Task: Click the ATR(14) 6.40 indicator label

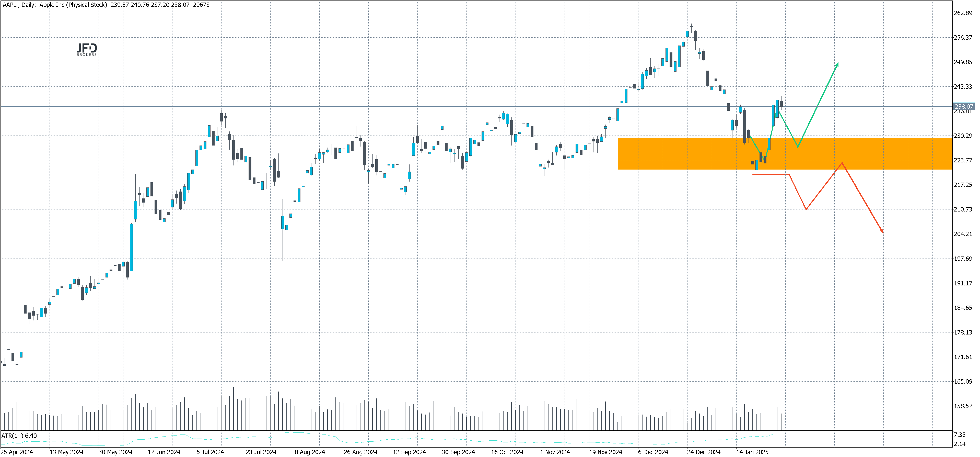Action: (x=19, y=436)
